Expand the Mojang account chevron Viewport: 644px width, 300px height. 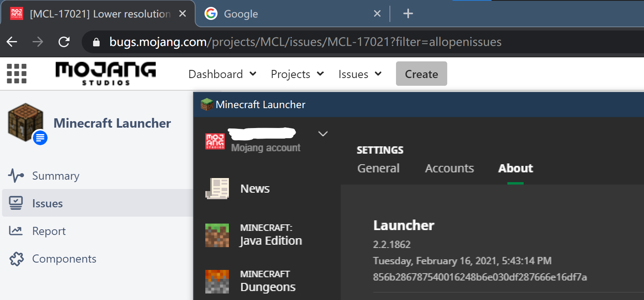coord(323,134)
